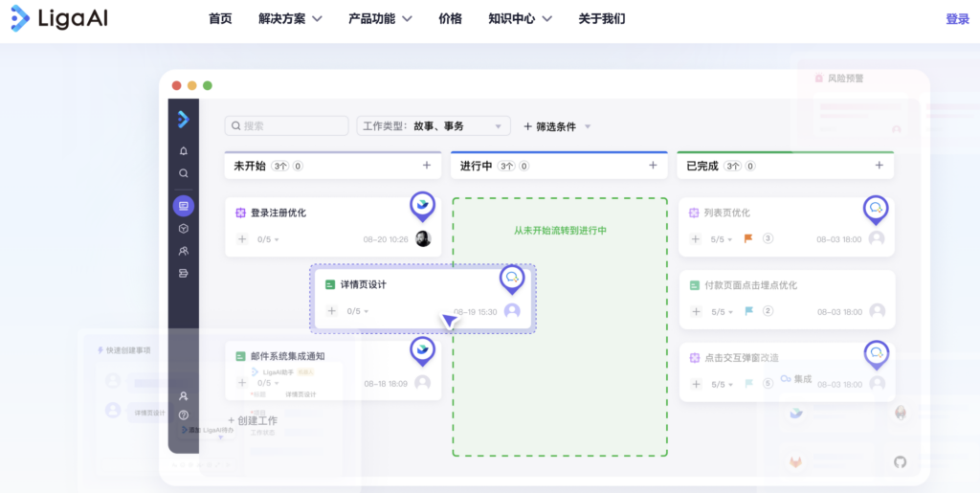
Task: Open the 价格 page
Action: point(450,19)
